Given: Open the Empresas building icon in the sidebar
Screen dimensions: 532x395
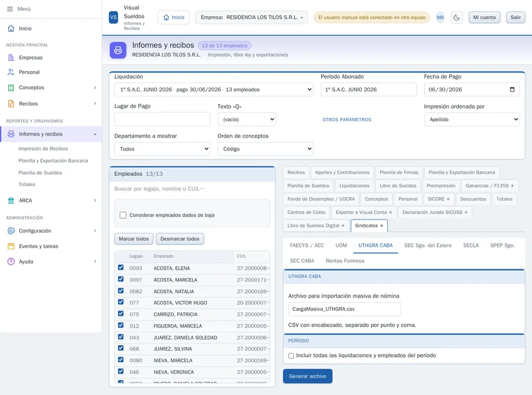Looking at the screenshot, I should click(x=11, y=57).
